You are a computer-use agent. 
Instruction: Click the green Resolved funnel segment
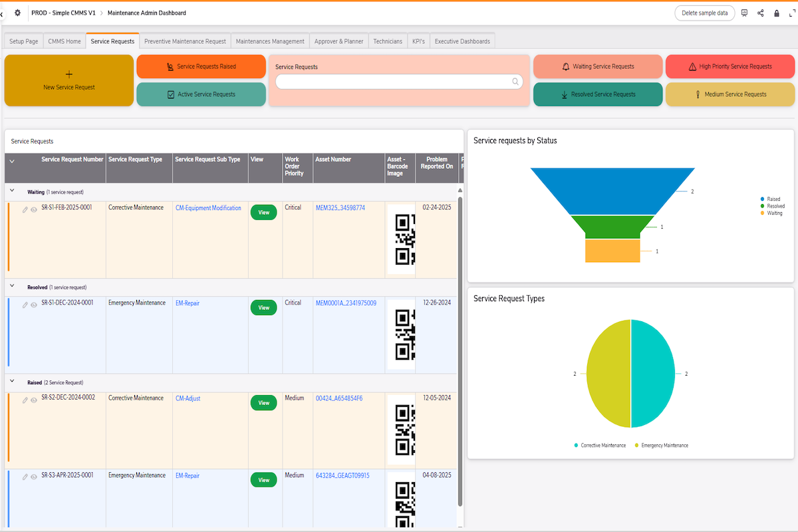pyautogui.click(x=612, y=226)
